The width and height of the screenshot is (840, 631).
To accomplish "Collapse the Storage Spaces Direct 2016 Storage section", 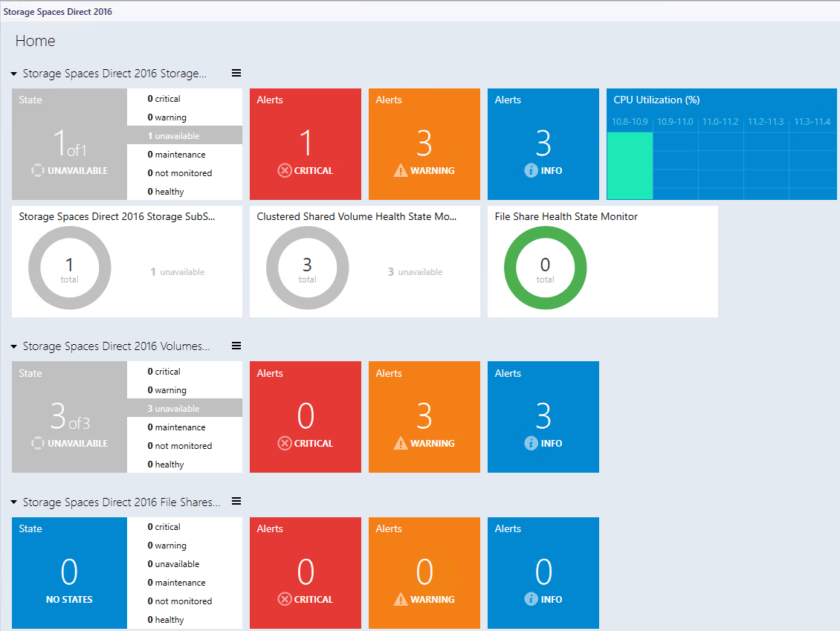I will point(13,73).
